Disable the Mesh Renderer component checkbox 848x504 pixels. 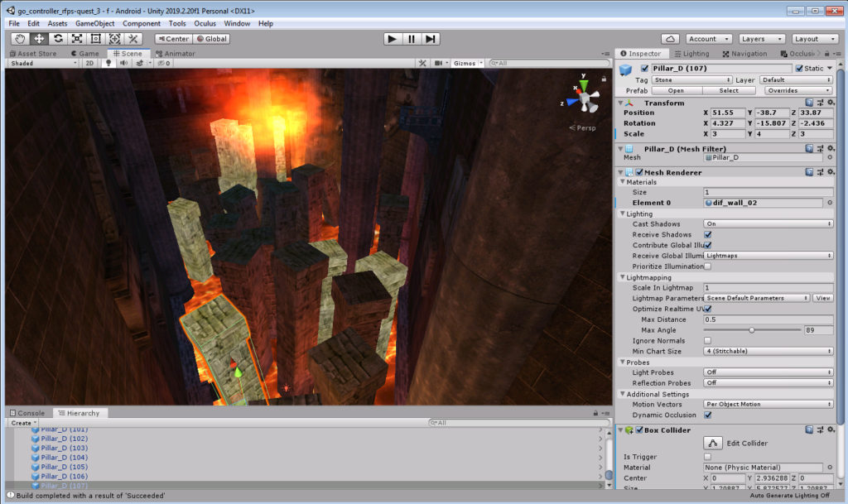pos(639,172)
